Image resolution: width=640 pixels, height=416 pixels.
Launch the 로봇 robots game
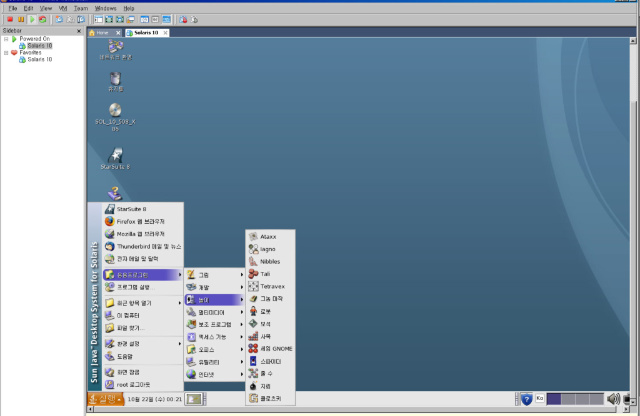[x=270, y=311]
